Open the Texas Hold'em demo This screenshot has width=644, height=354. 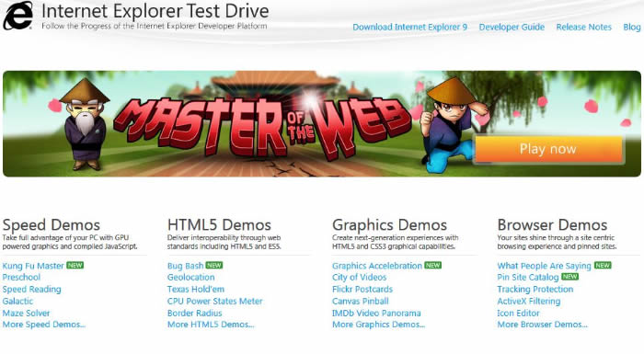pyautogui.click(x=196, y=289)
